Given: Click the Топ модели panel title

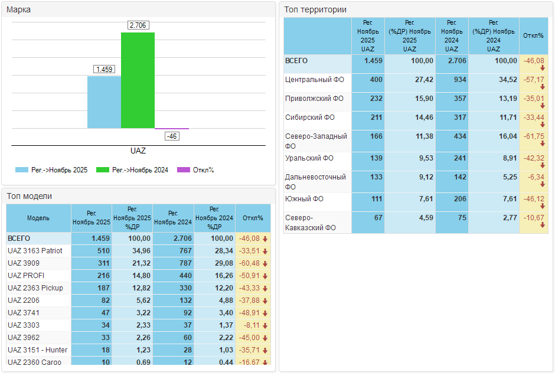Looking at the screenshot, I should [x=30, y=196].
